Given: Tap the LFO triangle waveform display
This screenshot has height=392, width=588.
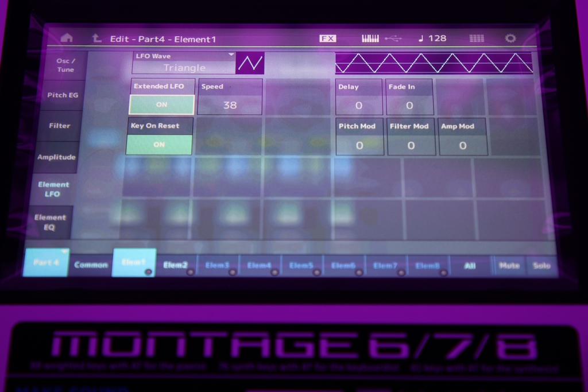Looking at the screenshot, I should (434, 63).
